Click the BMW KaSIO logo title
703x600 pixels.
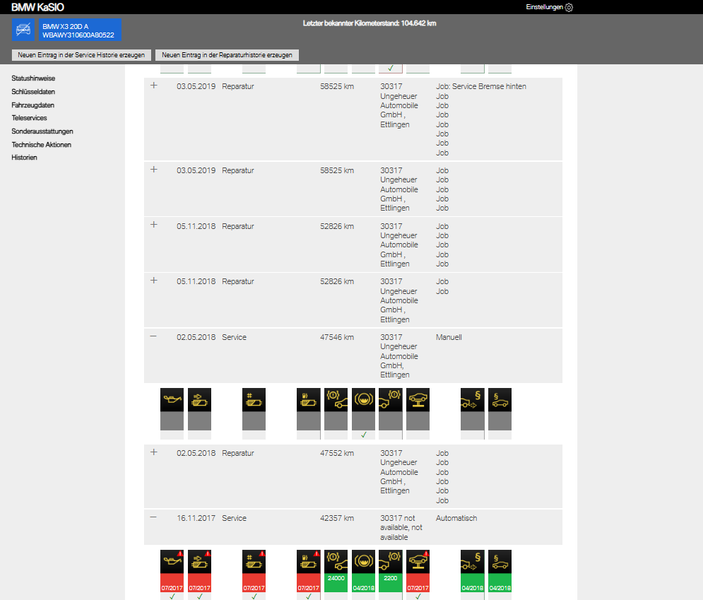click(38, 7)
